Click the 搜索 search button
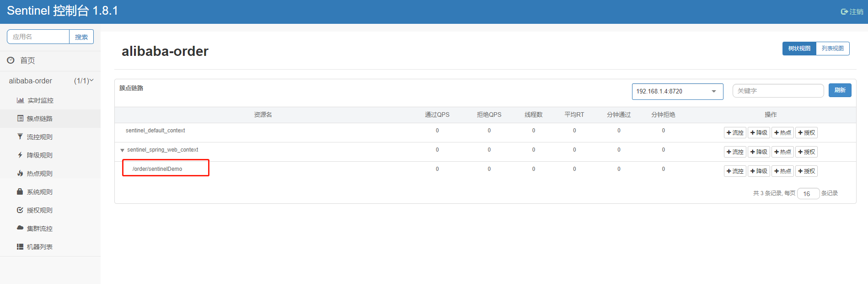The height and width of the screenshot is (284, 868). pos(81,37)
